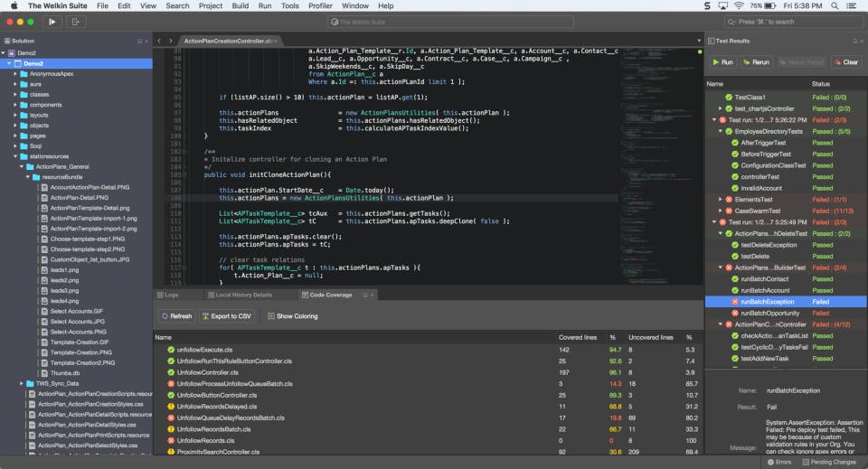Image resolution: width=868 pixels, height=469 pixels.
Task: Run the tests with the Run button
Action: pos(722,62)
